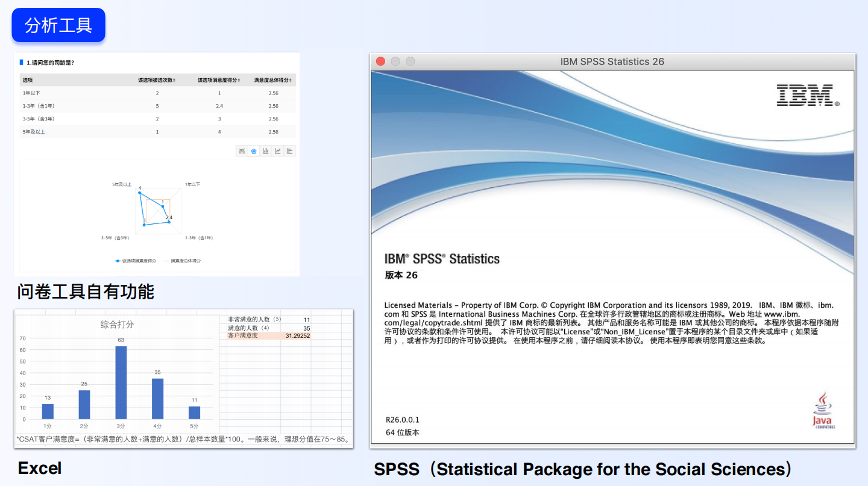Click the Excel caption

tap(40, 468)
